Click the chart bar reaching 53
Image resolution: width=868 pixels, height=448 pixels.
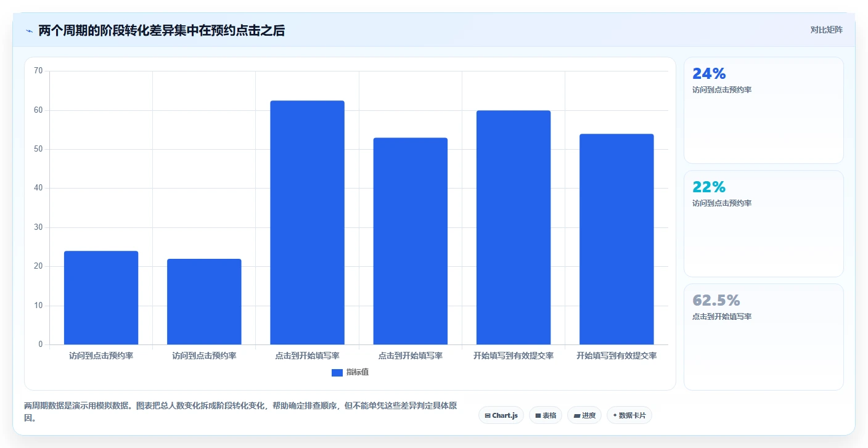(x=411, y=241)
